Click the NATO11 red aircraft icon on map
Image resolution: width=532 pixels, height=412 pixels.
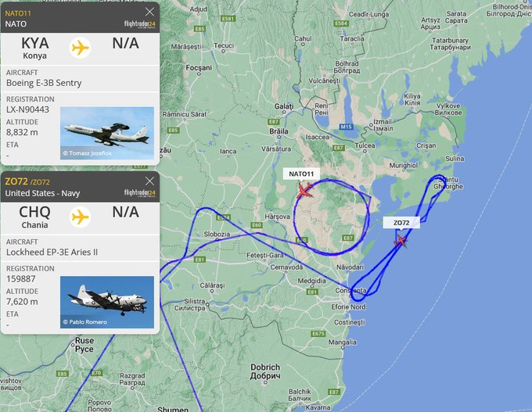304,190
